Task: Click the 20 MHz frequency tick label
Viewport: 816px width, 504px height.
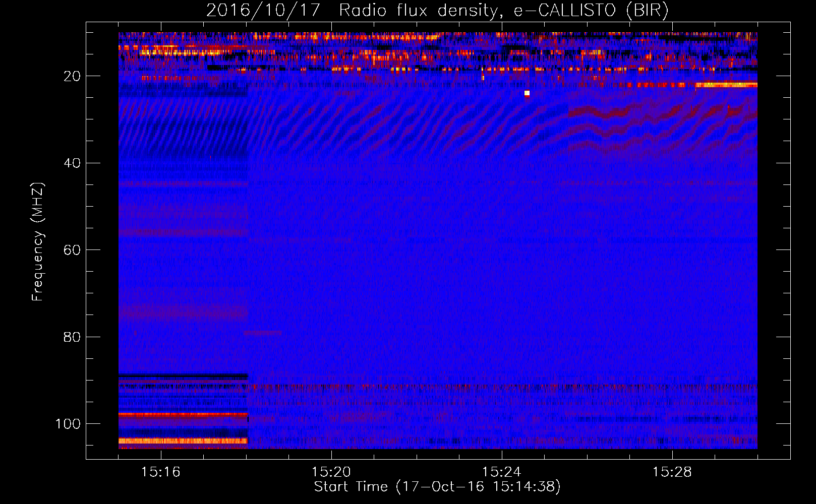Action: (x=72, y=76)
